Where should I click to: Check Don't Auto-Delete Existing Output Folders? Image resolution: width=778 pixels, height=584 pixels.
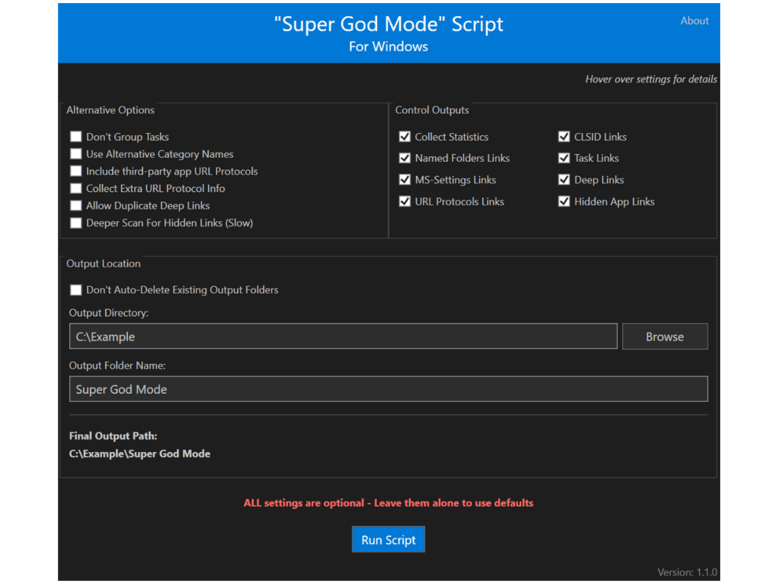[x=76, y=290]
